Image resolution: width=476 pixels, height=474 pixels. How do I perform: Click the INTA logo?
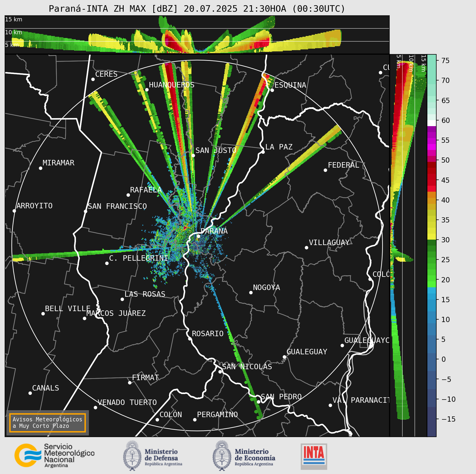point(314,456)
